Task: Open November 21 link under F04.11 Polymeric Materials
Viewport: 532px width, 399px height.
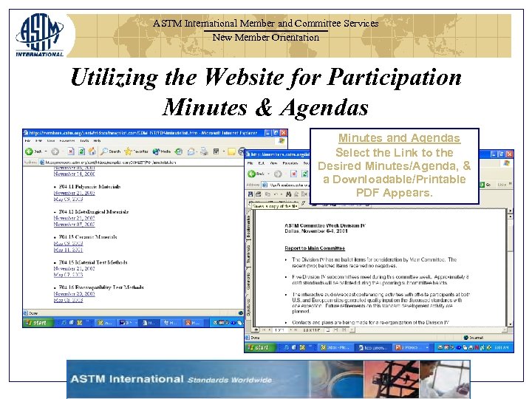Action: [74, 193]
